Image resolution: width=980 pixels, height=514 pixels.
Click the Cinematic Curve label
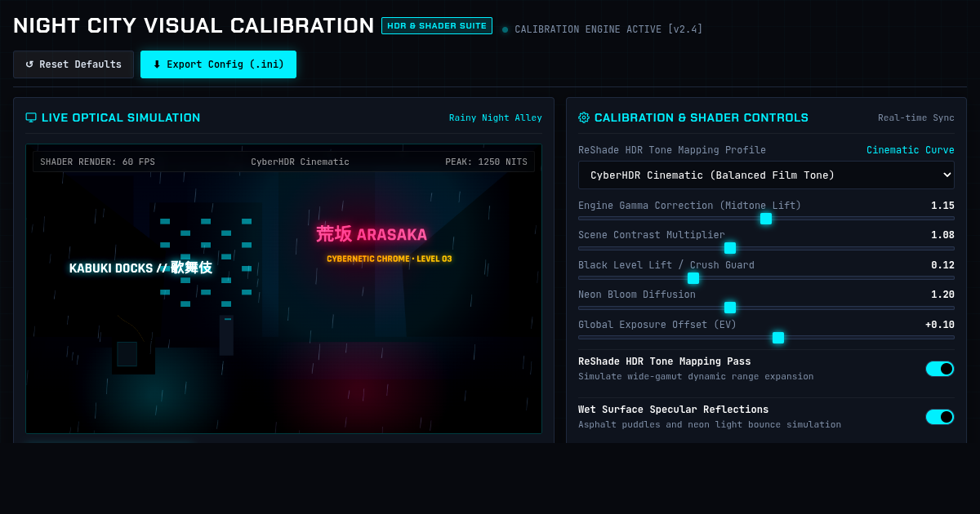point(911,150)
